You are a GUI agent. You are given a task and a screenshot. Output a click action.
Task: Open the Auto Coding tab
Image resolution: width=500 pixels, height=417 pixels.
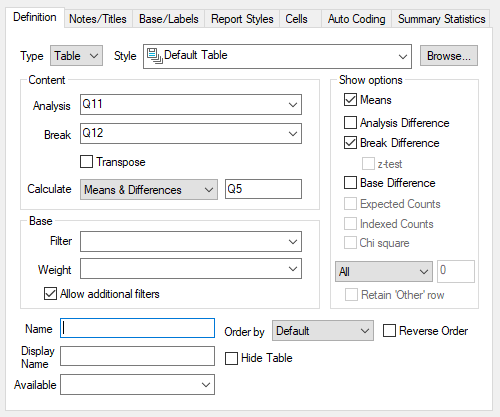click(356, 19)
